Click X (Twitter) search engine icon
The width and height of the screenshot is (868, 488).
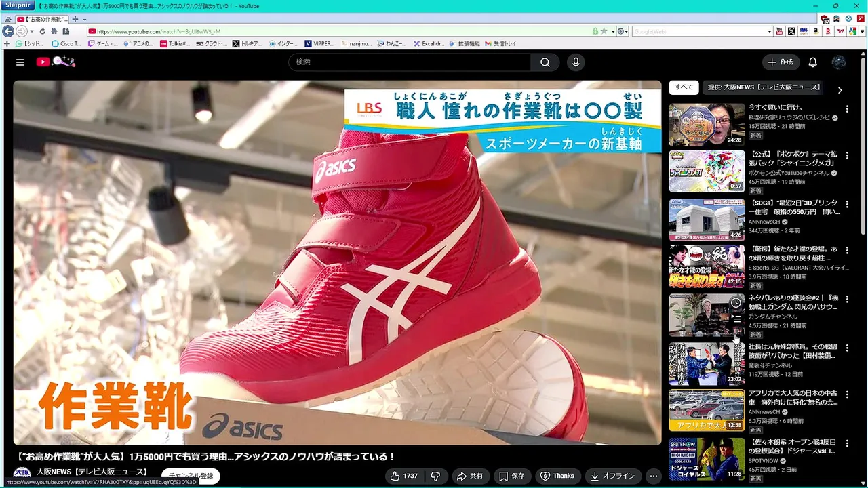(x=791, y=31)
